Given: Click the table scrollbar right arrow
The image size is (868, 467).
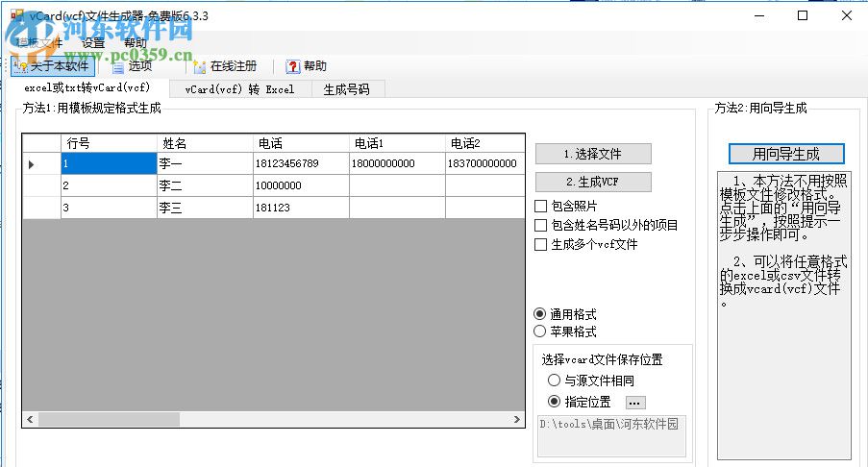Looking at the screenshot, I should [517, 419].
